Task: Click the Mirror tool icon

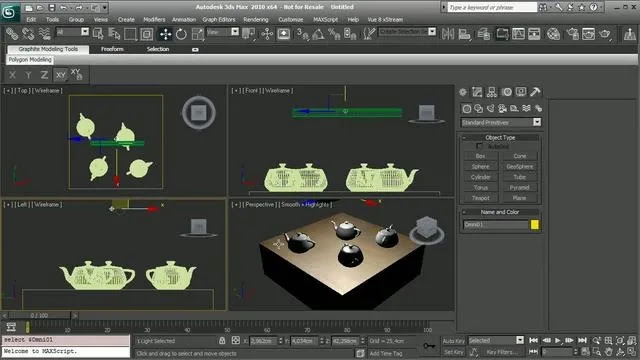Action: coord(448,34)
